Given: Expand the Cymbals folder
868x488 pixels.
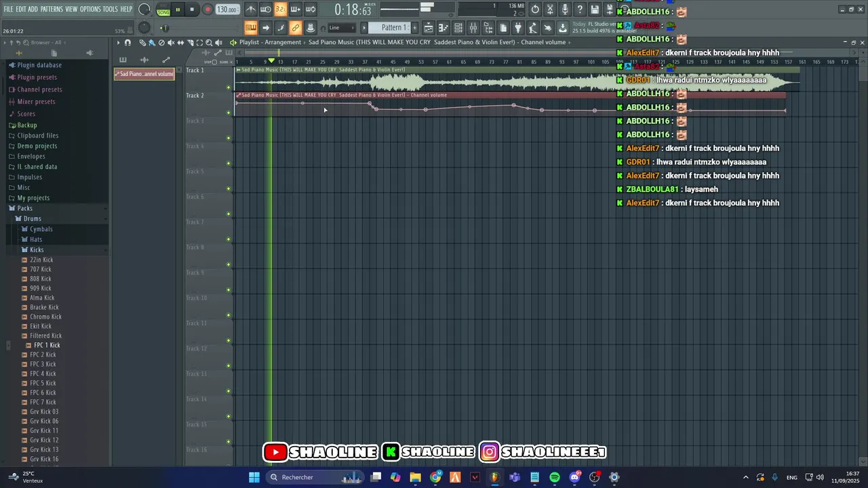Looking at the screenshot, I should (41, 229).
